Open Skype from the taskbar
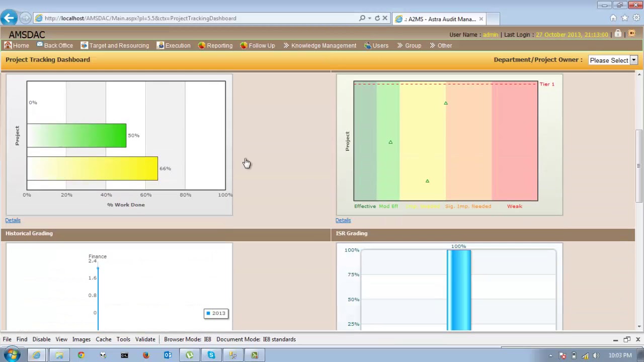 click(211, 355)
